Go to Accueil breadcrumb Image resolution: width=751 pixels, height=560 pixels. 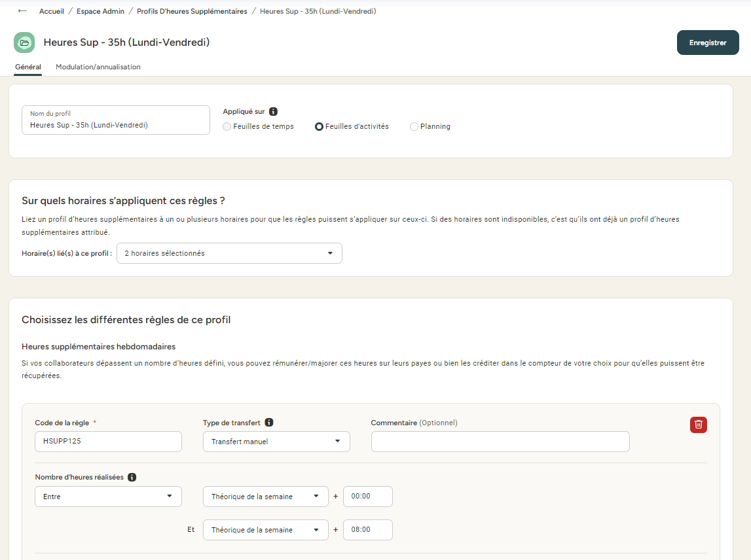(52, 11)
